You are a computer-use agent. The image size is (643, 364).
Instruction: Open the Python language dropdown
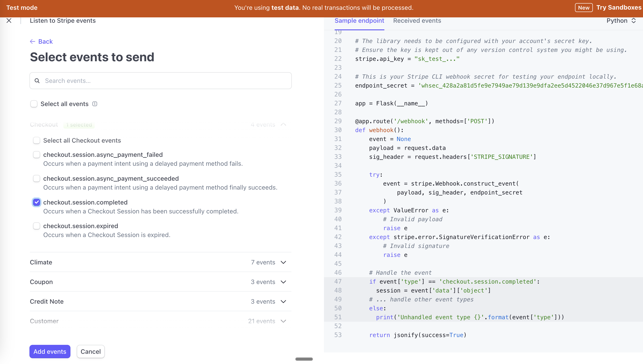coord(621,20)
